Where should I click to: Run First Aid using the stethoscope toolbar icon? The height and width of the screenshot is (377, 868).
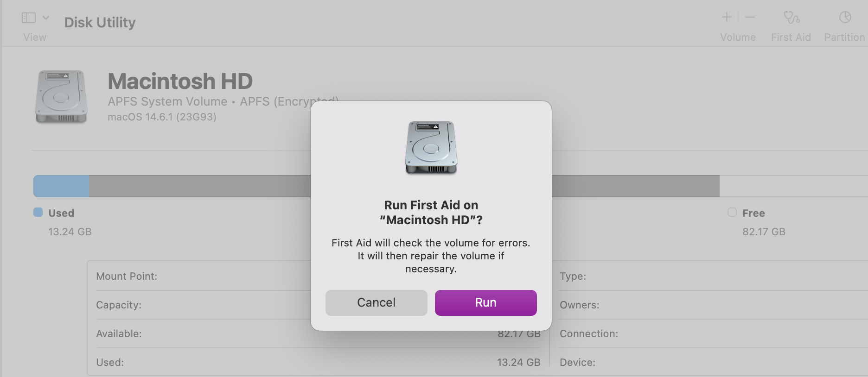[x=791, y=18]
